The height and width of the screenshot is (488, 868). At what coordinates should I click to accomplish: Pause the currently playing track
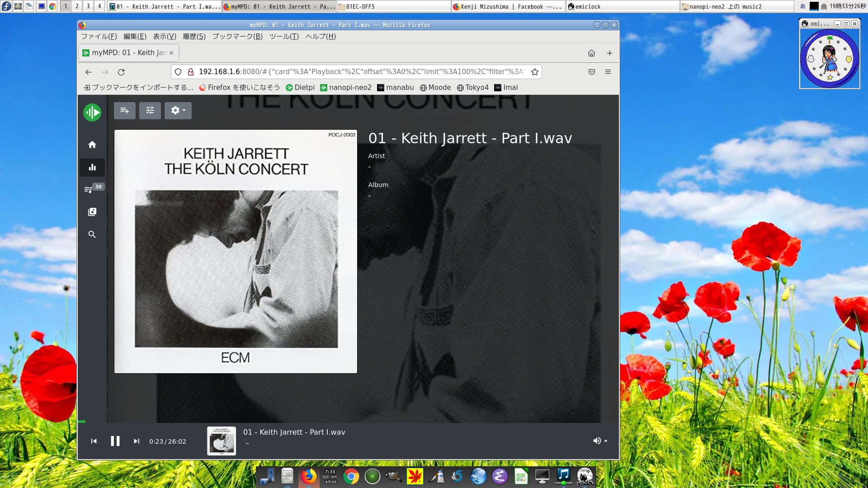115,441
